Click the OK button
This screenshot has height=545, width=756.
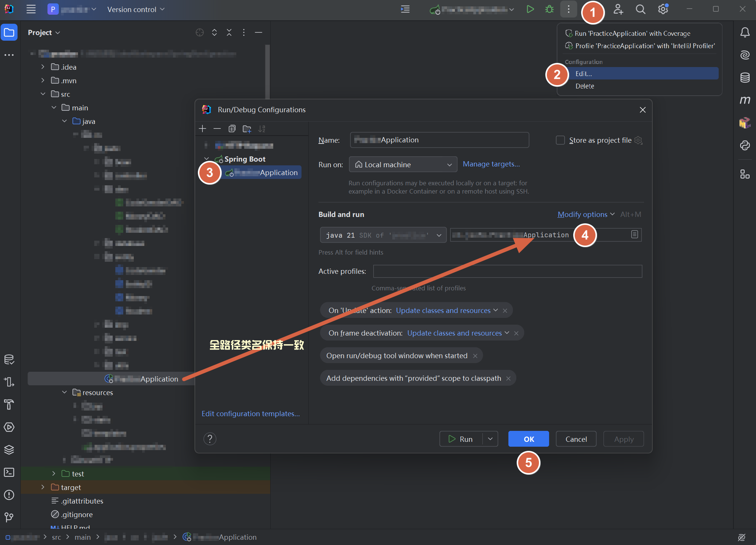click(528, 439)
